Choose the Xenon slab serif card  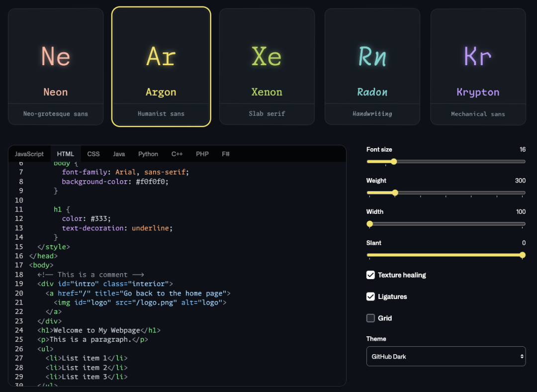[267, 67]
